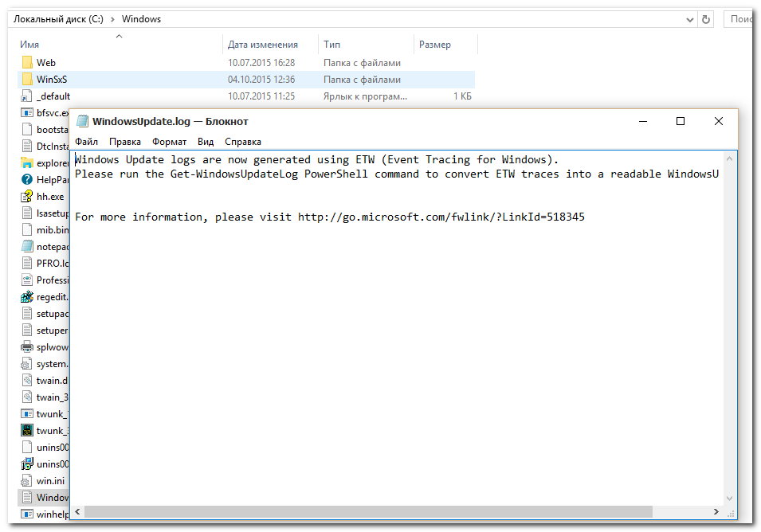Click the bootsta file icon

click(27, 130)
